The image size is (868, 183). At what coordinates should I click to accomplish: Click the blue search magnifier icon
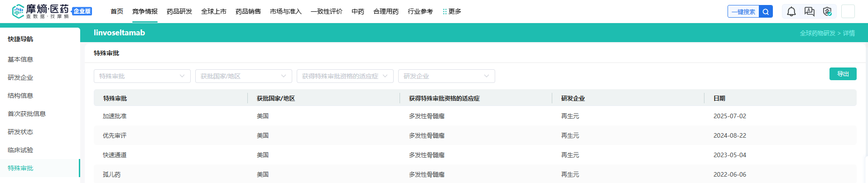pos(766,12)
